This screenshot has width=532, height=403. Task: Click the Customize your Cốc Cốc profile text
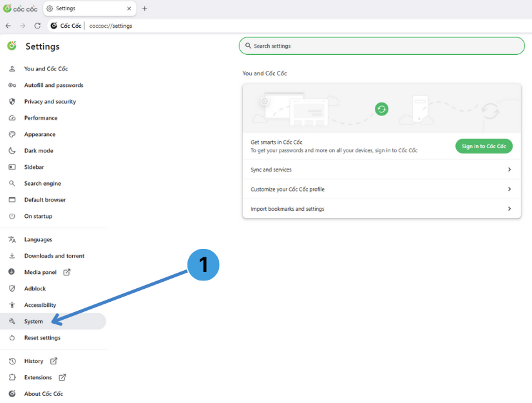(287, 190)
